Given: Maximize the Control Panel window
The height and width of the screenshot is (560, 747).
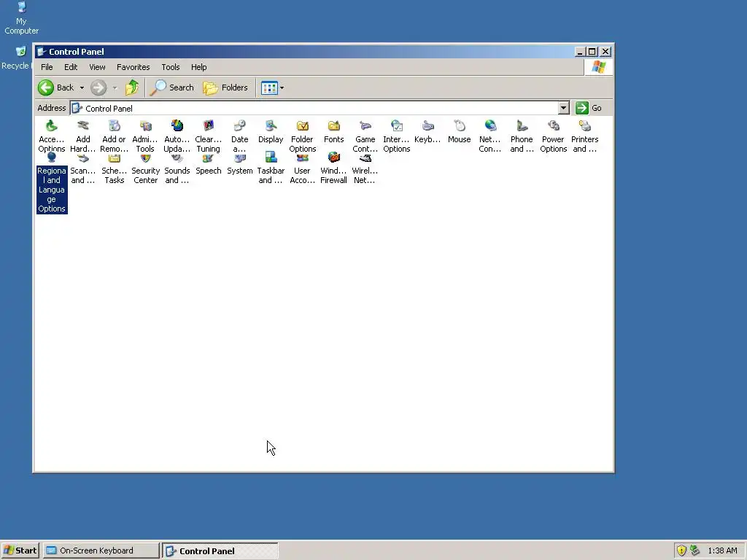Looking at the screenshot, I should pos(592,52).
